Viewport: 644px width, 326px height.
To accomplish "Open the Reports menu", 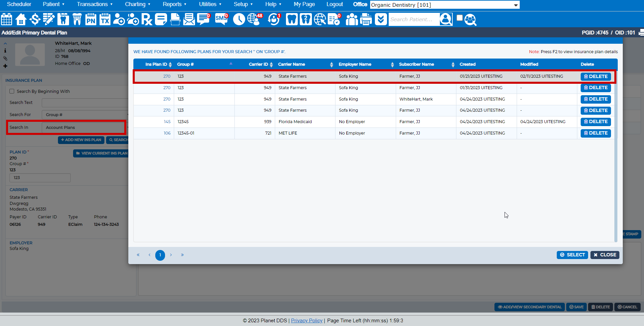I will pyautogui.click(x=174, y=4).
